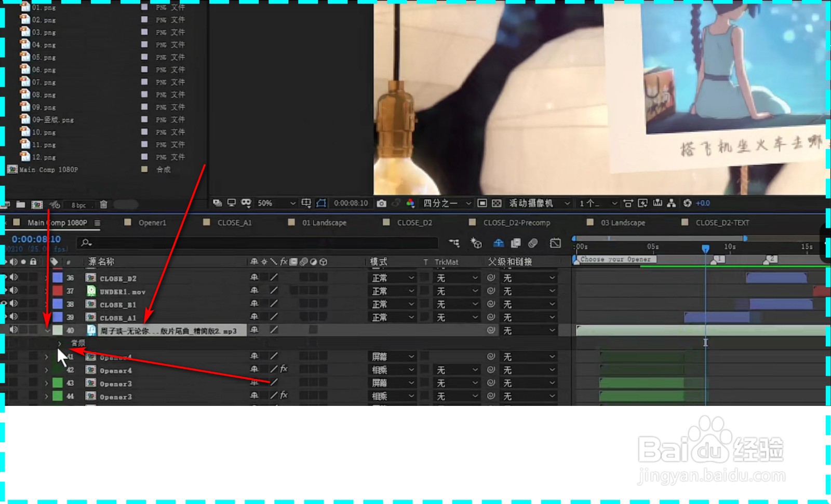Open the 四分之一 resolution dropdown
This screenshot has height=504, width=831.
447,203
